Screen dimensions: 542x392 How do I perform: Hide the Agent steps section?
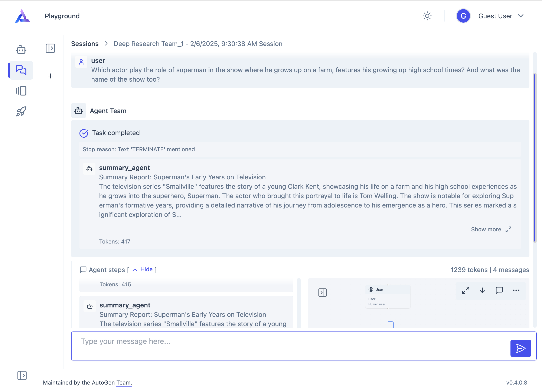click(x=146, y=269)
